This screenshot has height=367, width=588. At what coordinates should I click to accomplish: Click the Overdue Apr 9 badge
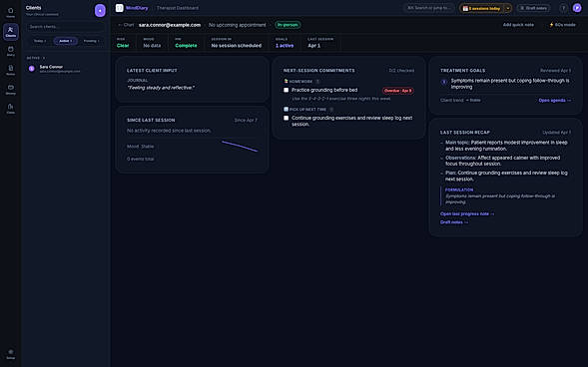click(398, 91)
